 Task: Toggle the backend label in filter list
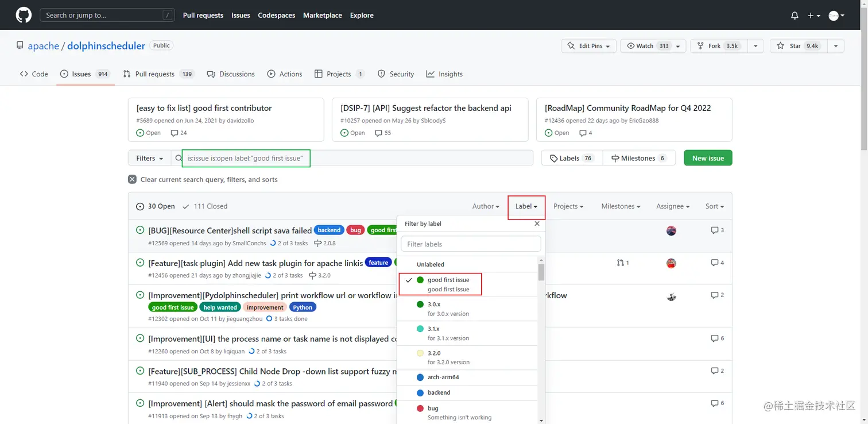[468, 393]
